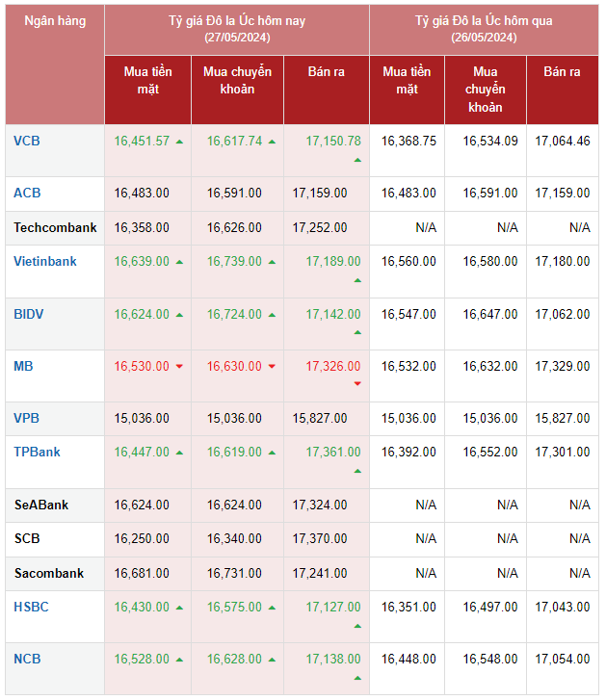The width and height of the screenshot is (606, 700).
Task: Open the HSBC bank link
Action: (x=31, y=607)
